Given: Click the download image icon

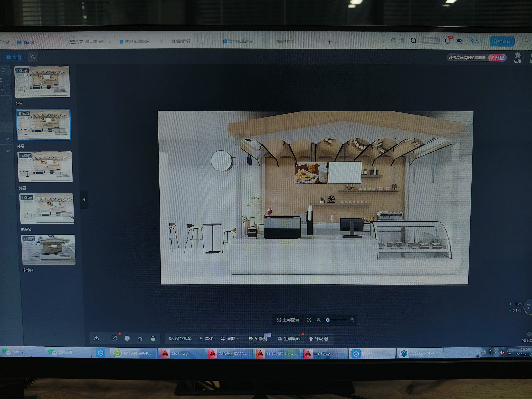Looking at the screenshot, I should (97, 338).
